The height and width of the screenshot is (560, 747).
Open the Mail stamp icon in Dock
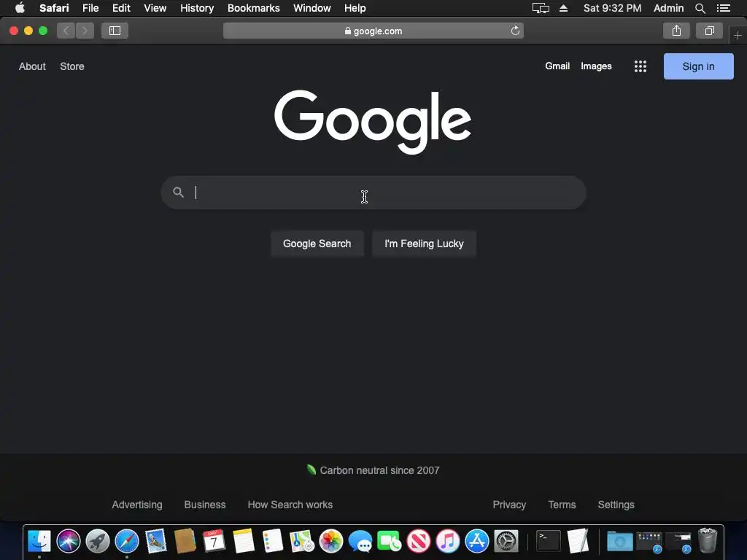coord(156,542)
